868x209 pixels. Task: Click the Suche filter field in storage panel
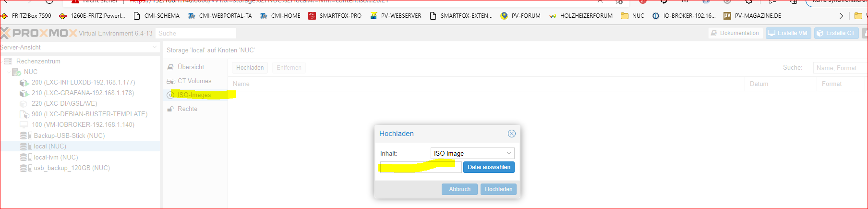(840, 68)
